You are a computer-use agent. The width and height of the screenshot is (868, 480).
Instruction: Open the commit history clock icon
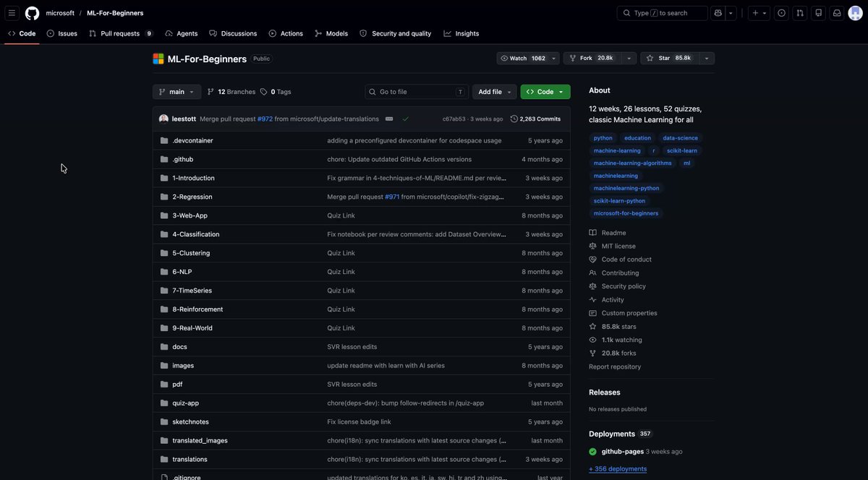[x=514, y=119]
